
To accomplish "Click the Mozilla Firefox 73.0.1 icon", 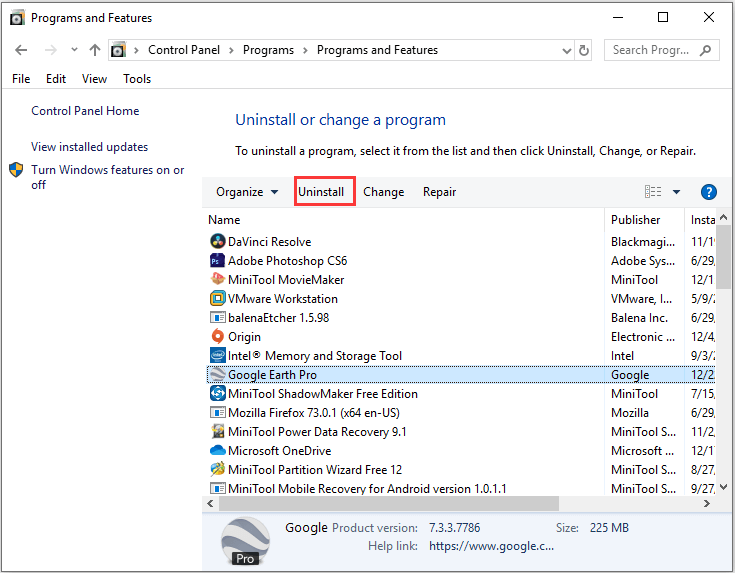I will (x=218, y=413).
